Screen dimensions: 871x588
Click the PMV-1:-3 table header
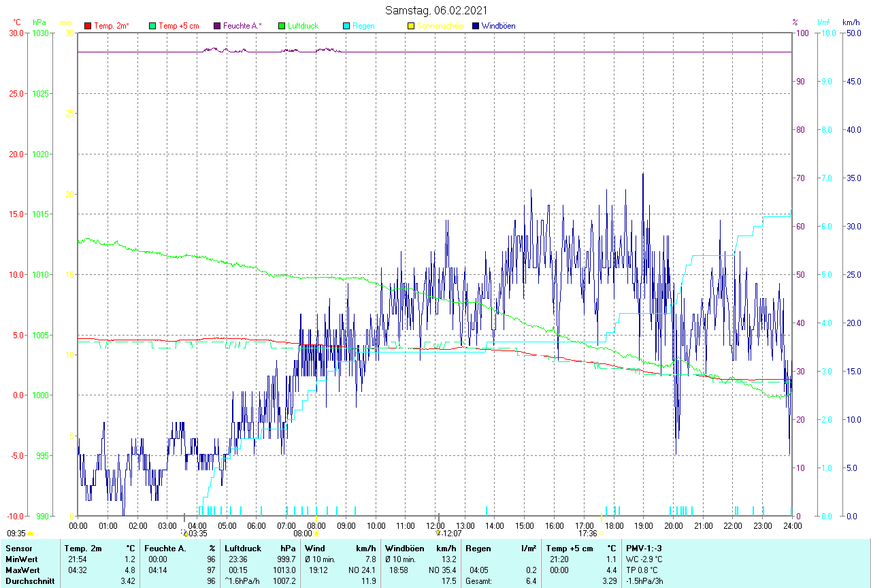[644, 548]
